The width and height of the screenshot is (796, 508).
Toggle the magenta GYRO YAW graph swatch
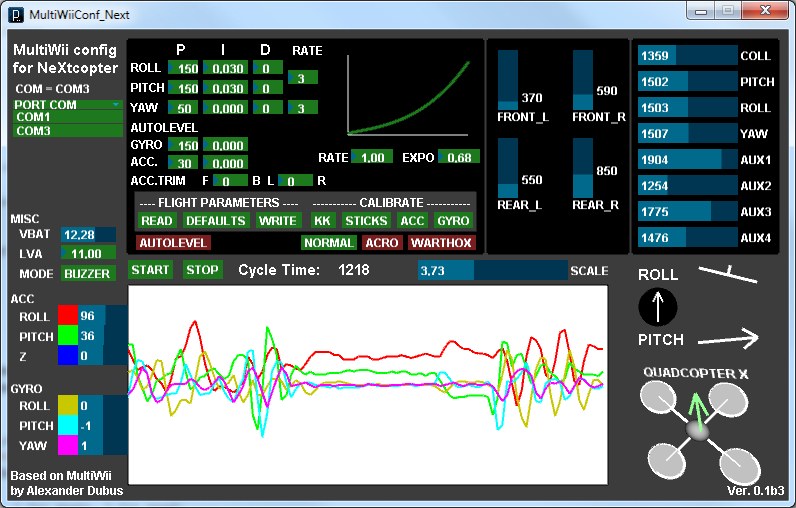pyautogui.click(x=68, y=445)
